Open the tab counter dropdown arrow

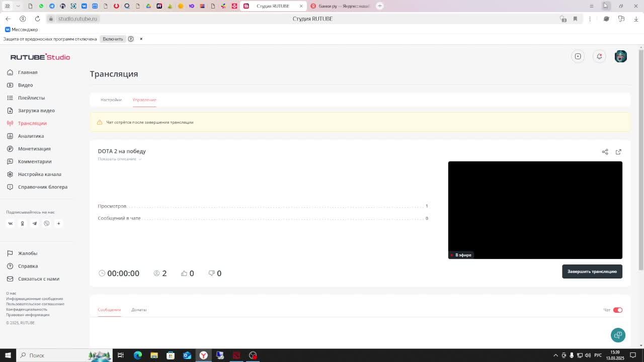click(18, 6)
